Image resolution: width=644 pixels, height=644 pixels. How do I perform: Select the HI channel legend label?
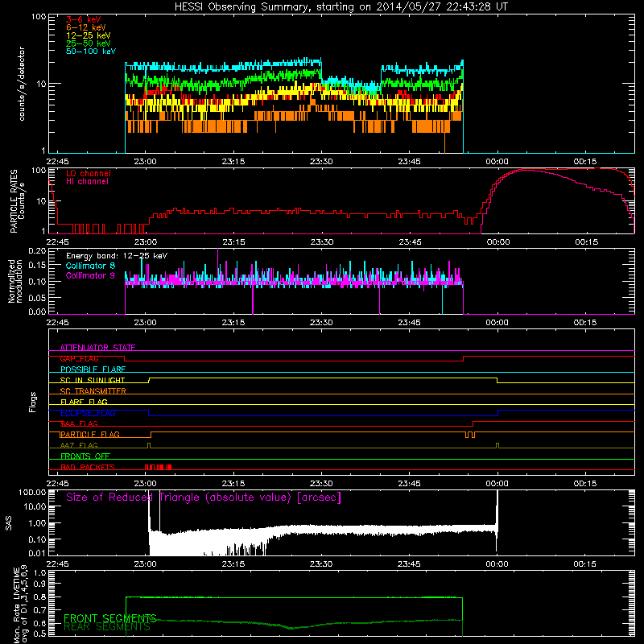click(87, 182)
